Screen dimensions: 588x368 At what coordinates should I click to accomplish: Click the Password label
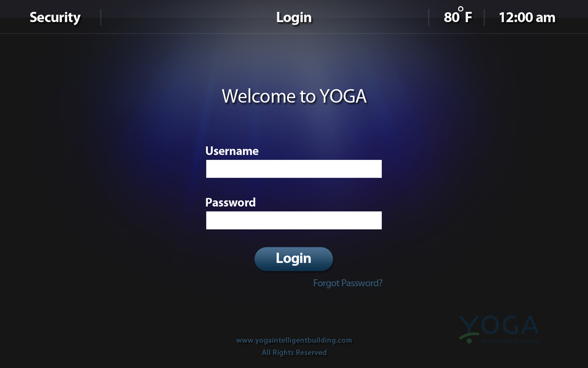[x=230, y=202]
